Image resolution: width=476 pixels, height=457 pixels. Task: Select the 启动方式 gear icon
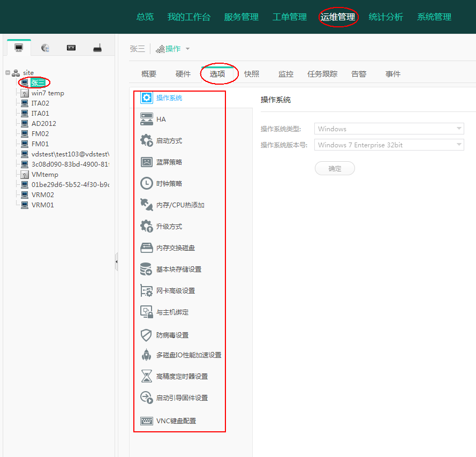(147, 140)
